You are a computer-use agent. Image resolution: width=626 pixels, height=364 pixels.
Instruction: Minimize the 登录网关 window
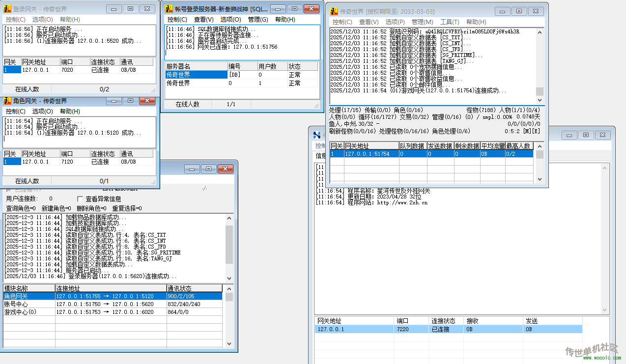pyautogui.click(x=114, y=9)
